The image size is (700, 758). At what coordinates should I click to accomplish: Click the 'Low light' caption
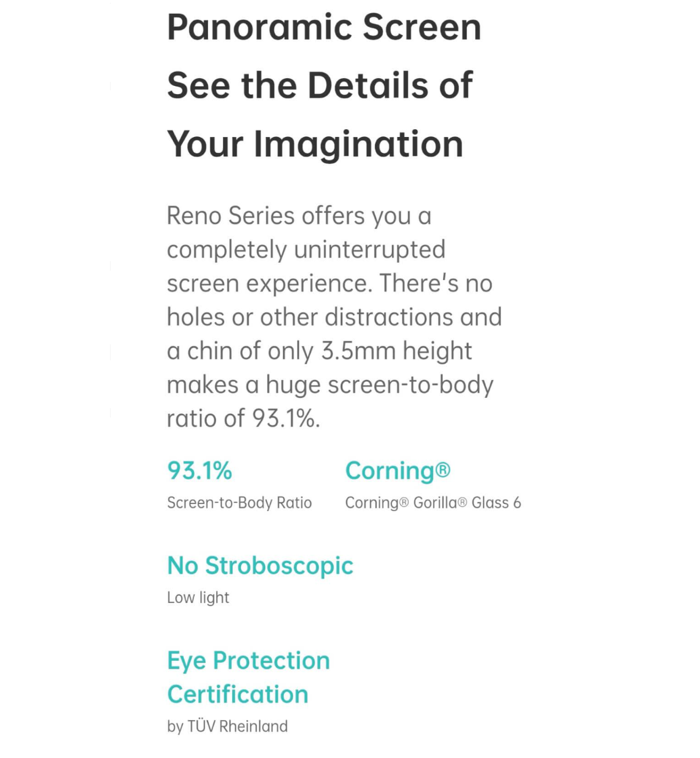click(x=198, y=597)
